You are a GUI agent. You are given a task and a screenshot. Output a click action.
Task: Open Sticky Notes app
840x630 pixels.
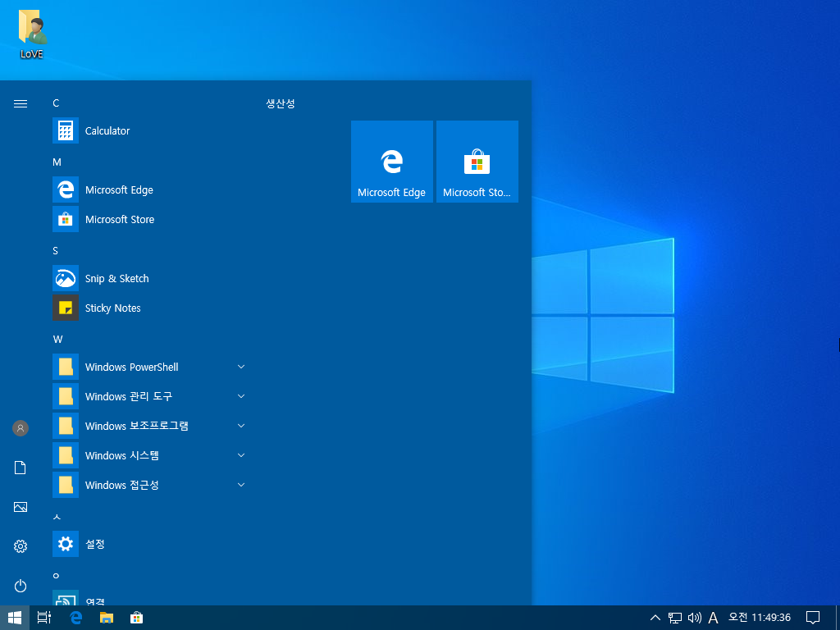pyautogui.click(x=149, y=308)
